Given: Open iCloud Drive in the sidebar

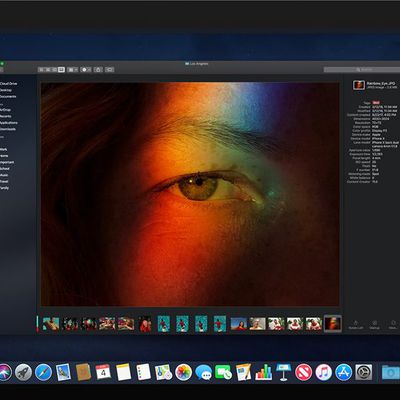Looking at the screenshot, I should pos(9,84).
